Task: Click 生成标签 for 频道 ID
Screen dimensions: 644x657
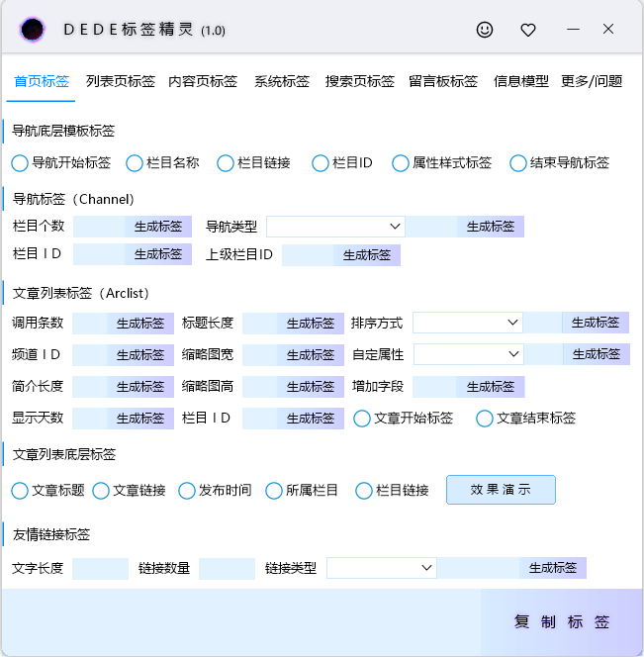Action: 139,355
